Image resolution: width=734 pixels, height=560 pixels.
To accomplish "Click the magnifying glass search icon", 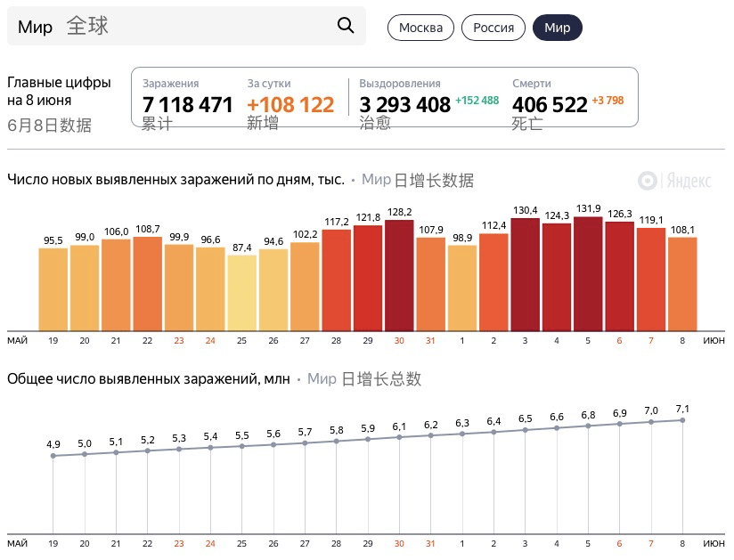I will click(346, 26).
